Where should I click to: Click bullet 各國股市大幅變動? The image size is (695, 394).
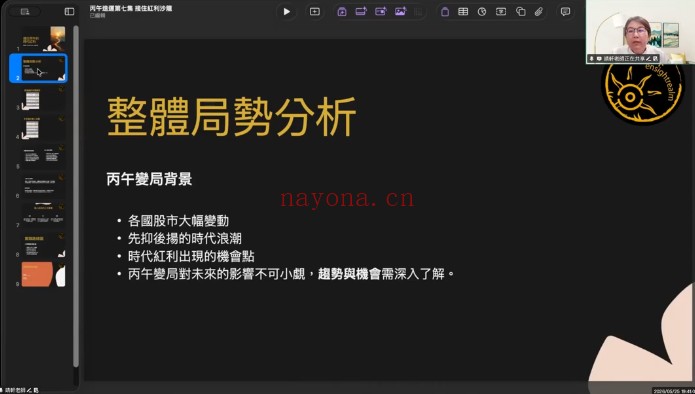[x=178, y=221]
